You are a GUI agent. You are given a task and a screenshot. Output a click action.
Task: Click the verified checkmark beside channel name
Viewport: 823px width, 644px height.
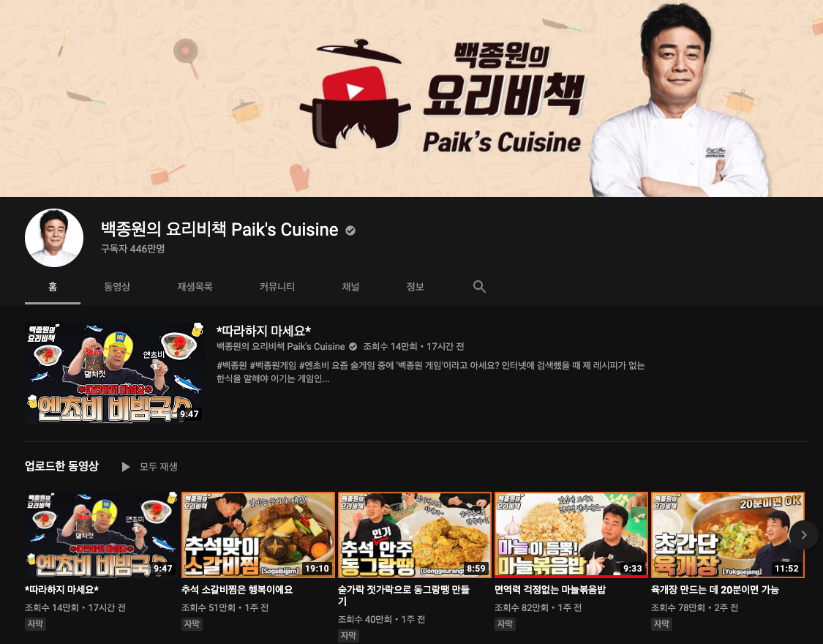point(350,231)
